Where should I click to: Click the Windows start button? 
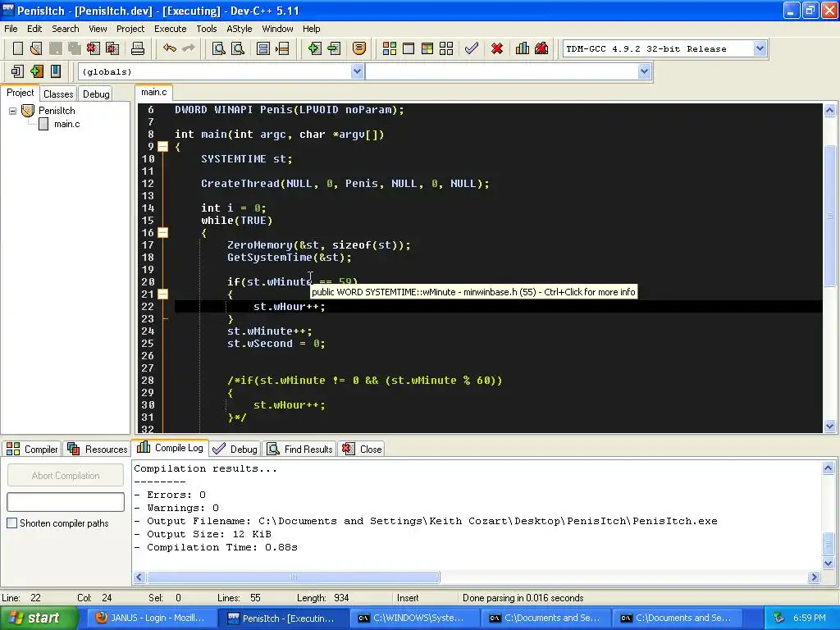pyautogui.click(x=38, y=618)
